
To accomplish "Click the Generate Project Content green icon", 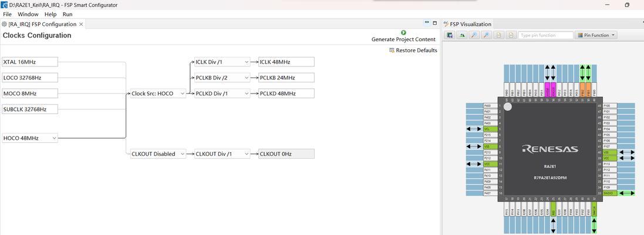I will (403, 32).
